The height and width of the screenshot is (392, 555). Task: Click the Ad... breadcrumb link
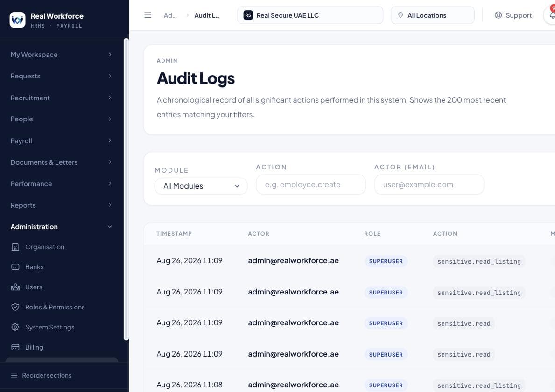(170, 15)
